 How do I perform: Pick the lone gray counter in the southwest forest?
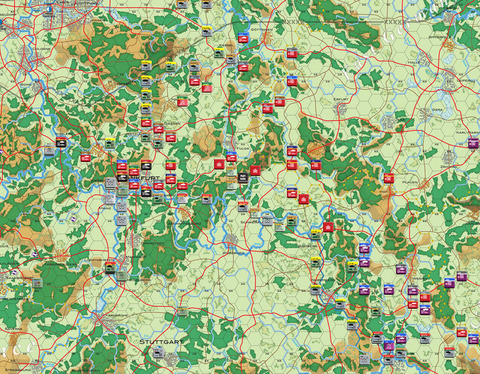coord(37,283)
